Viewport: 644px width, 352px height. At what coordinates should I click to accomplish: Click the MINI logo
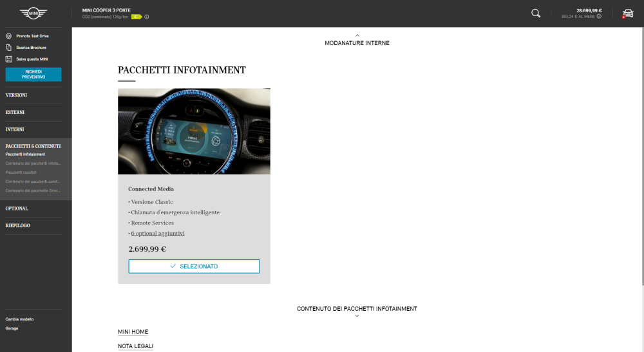(33, 13)
